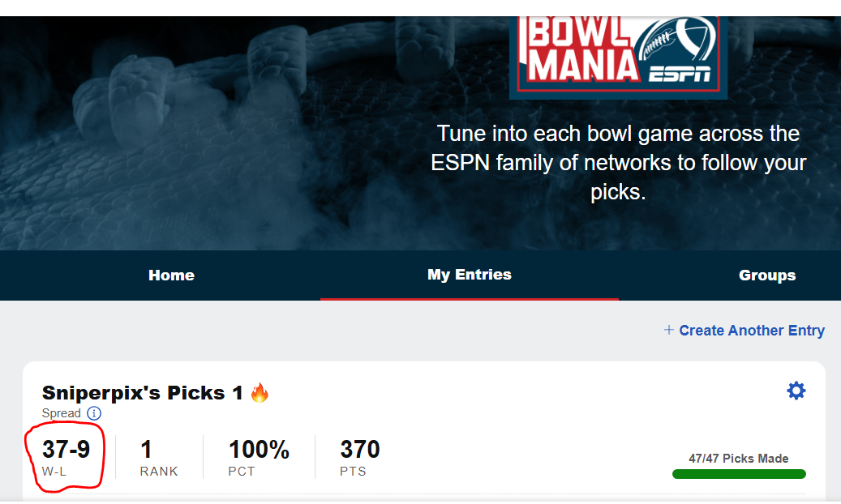Click the green picks progress bar
This screenshot has height=504, width=841.
click(739, 474)
